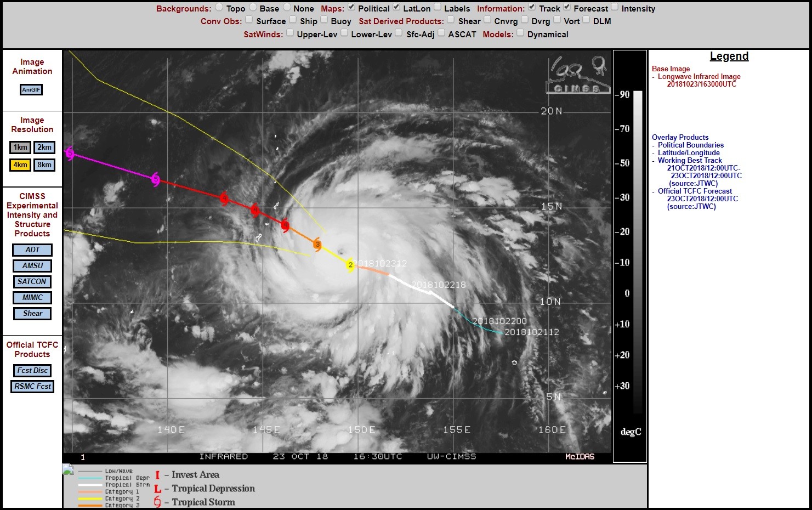Image resolution: width=812 pixels, height=510 pixels.
Task: Switch image resolution to 8km
Action: (x=44, y=165)
